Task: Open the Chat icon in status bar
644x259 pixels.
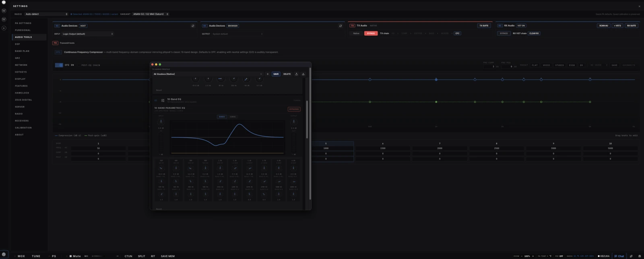Action: (619, 256)
